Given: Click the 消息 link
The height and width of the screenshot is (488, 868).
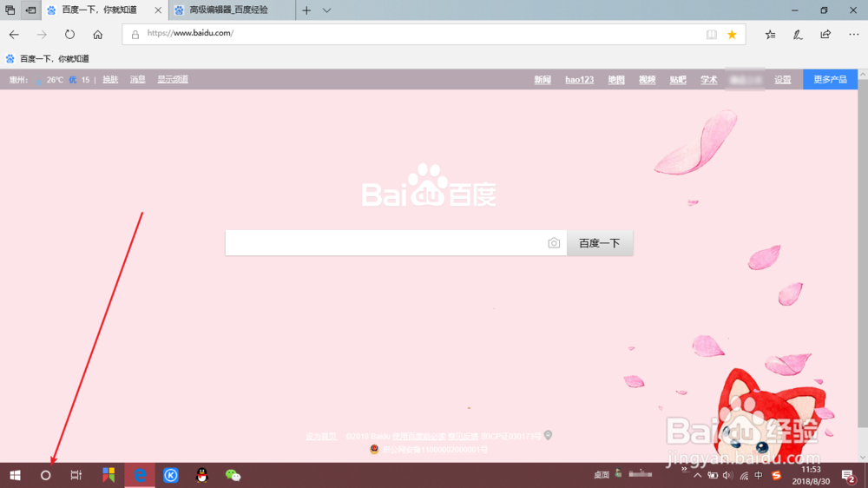Looking at the screenshot, I should [137, 80].
